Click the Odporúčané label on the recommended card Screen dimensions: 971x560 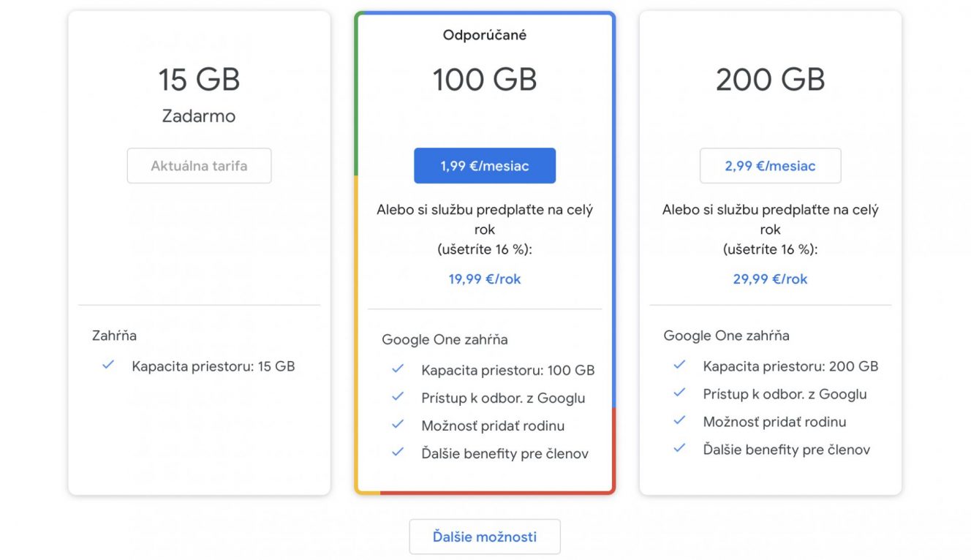tap(485, 34)
